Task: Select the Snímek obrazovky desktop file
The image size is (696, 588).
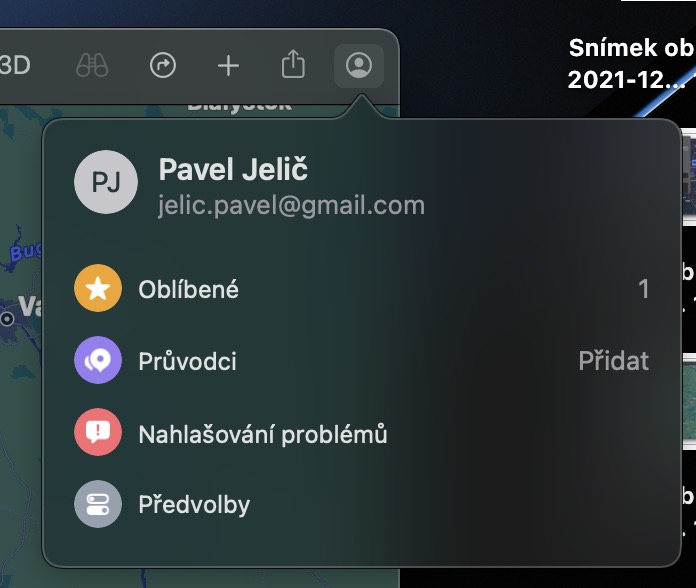Action: (632, 64)
